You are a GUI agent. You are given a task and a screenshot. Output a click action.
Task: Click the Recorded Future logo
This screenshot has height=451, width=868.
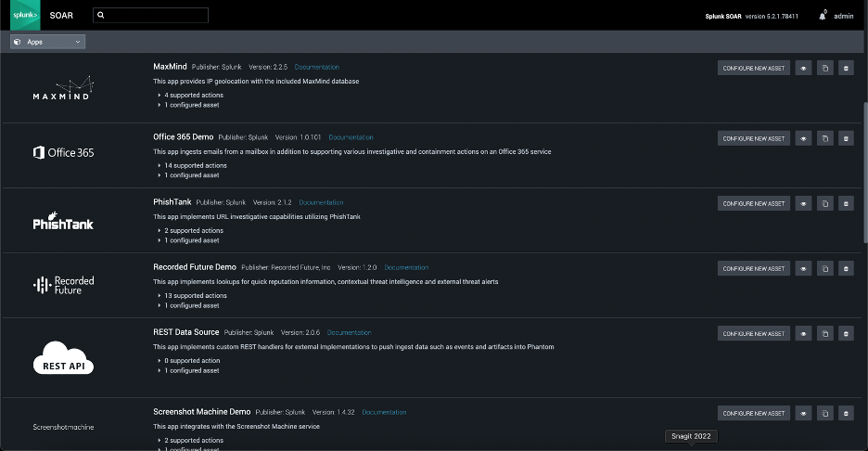[63, 285]
